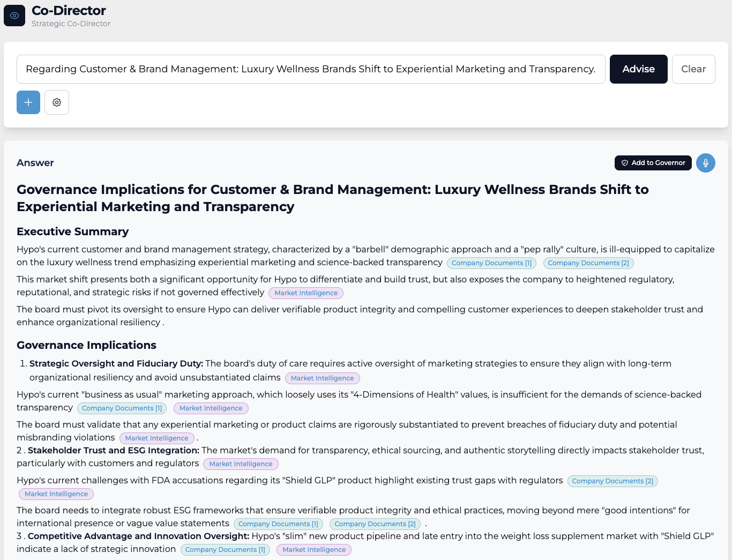Click the 'Co-Director' app title
This screenshot has height=560, width=732.
69,11
